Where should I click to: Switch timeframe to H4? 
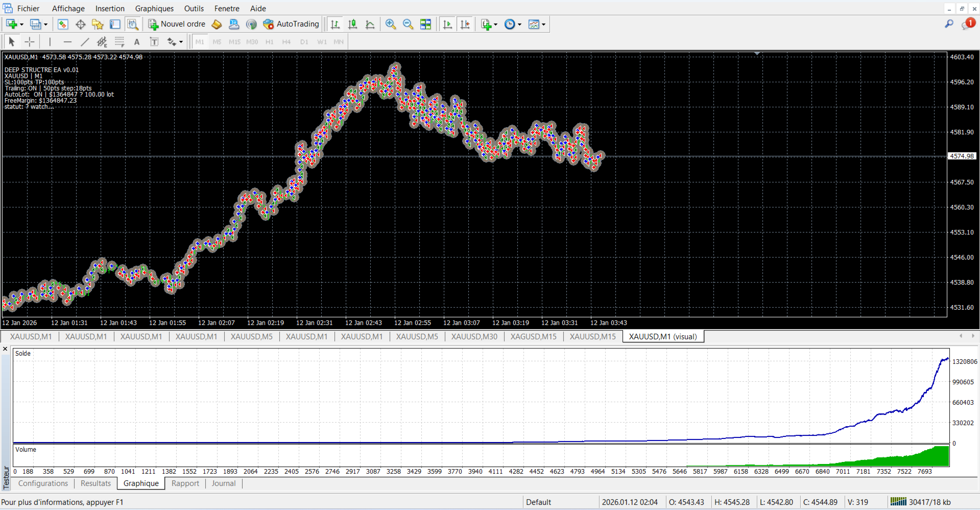click(286, 42)
